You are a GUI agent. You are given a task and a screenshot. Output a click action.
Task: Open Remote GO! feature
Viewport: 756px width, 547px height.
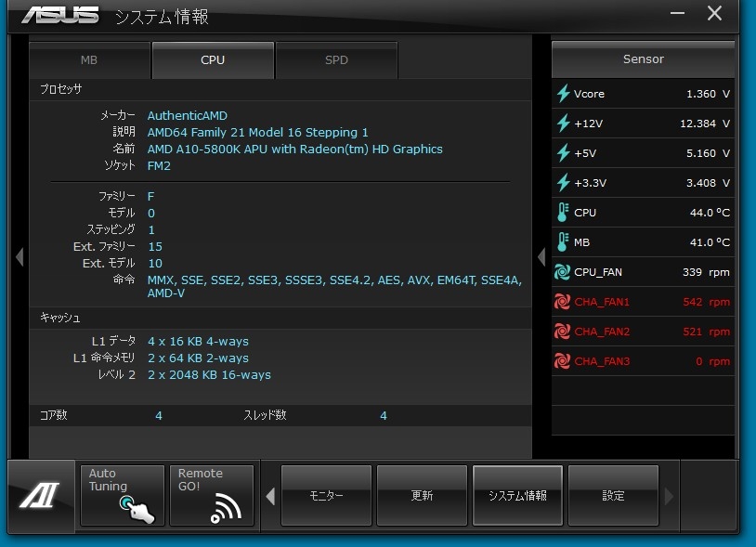pos(212,495)
